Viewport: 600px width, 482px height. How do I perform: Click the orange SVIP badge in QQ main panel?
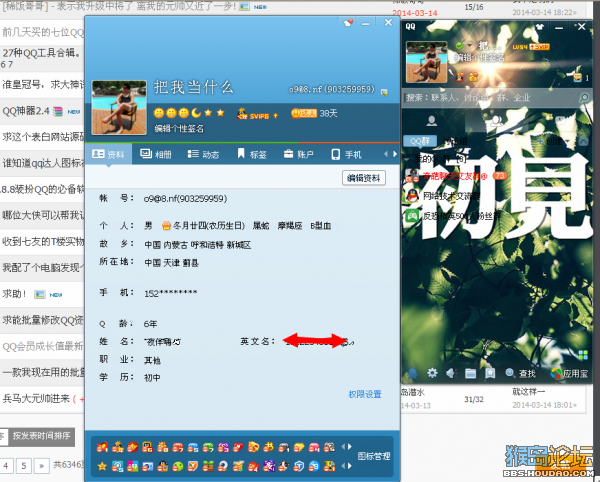click(x=539, y=47)
